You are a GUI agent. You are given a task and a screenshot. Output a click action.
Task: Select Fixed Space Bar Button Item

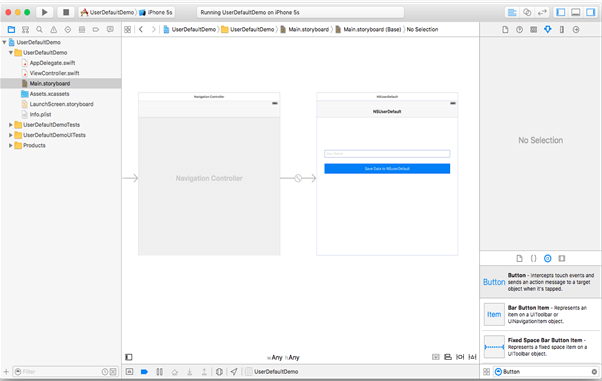(541, 347)
